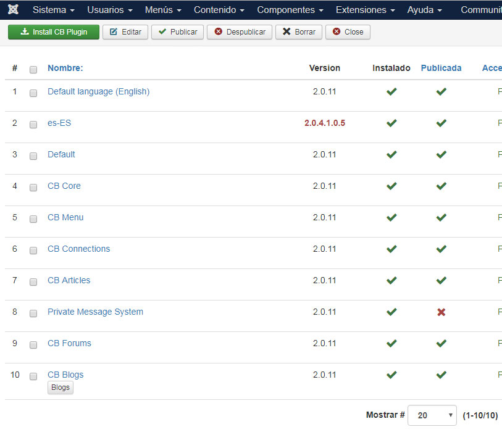Click the Despublicar toolbar button
This screenshot has width=502, height=448.
click(240, 32)
